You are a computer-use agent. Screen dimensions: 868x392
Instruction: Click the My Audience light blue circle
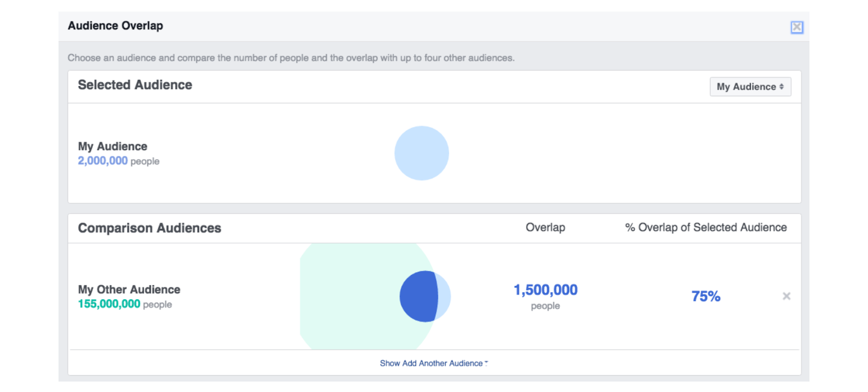tap(422, 153)
